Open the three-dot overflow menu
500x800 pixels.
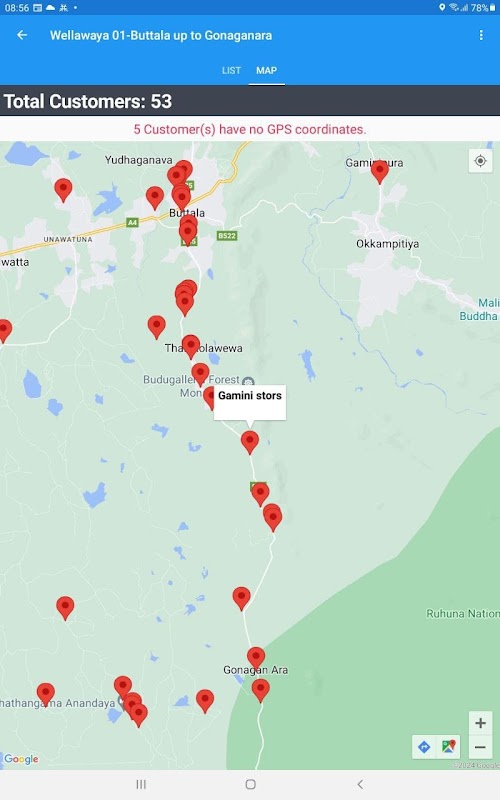[481, 35]
